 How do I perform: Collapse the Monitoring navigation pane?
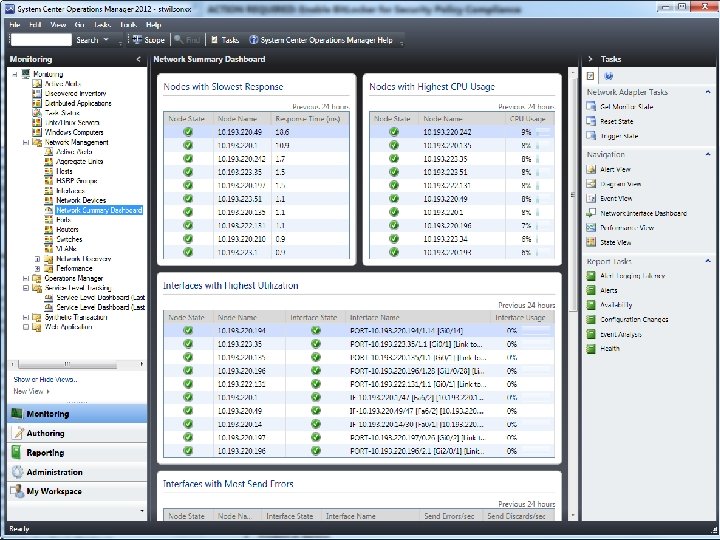tap(139, 59)
